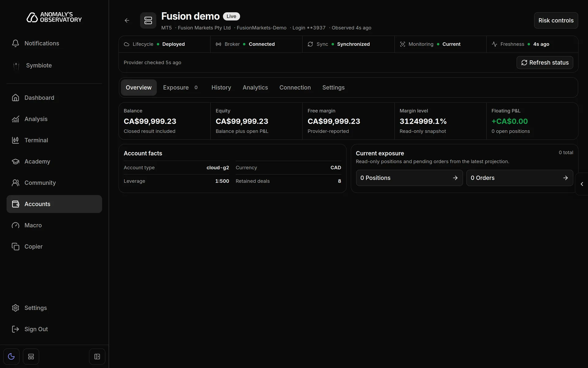Switch to the Connection tab
This screenshot has height=368, width=588.
click(x=295, y=87)
